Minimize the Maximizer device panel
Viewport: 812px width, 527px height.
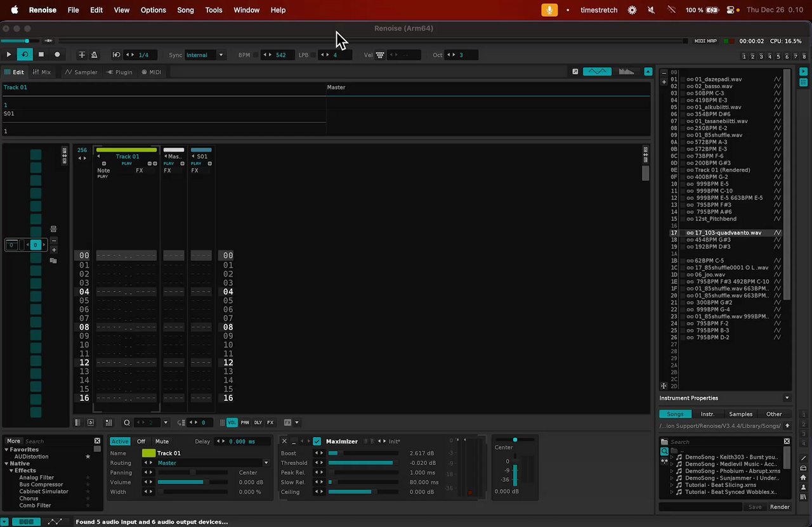(x=294, y=441)
